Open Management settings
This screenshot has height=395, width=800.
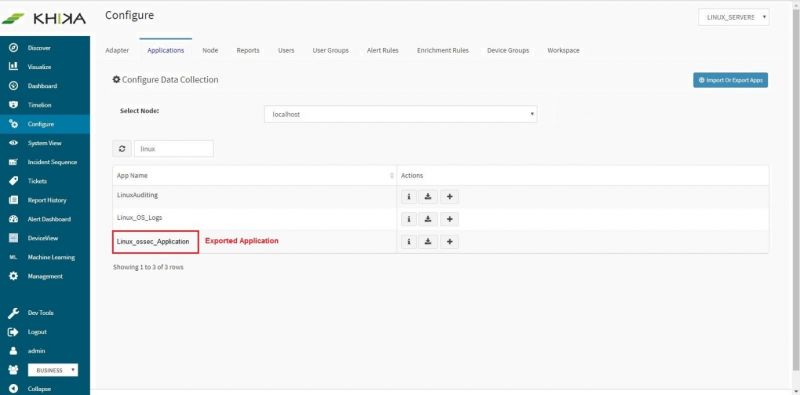(x=45, y=277)
